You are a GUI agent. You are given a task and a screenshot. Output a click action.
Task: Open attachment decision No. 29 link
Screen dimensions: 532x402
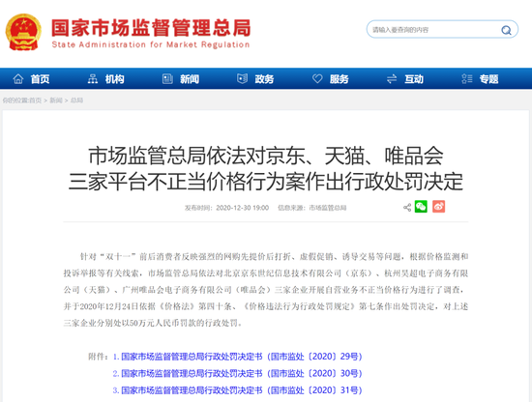point(241,357)
